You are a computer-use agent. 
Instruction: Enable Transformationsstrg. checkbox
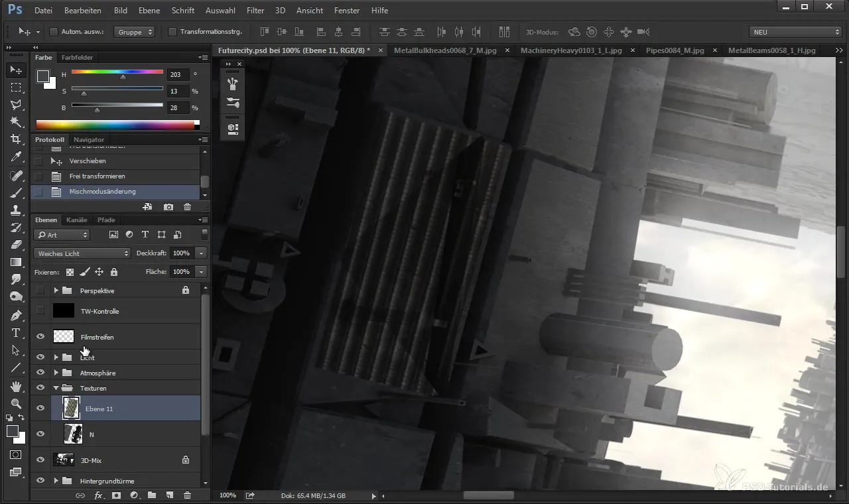(x=172, y=32)
